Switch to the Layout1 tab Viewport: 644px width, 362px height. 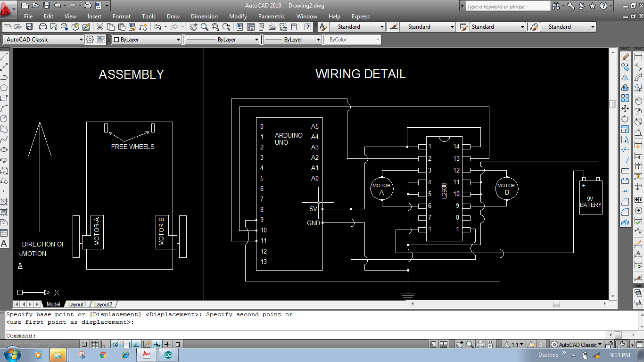tap(77, 304)
